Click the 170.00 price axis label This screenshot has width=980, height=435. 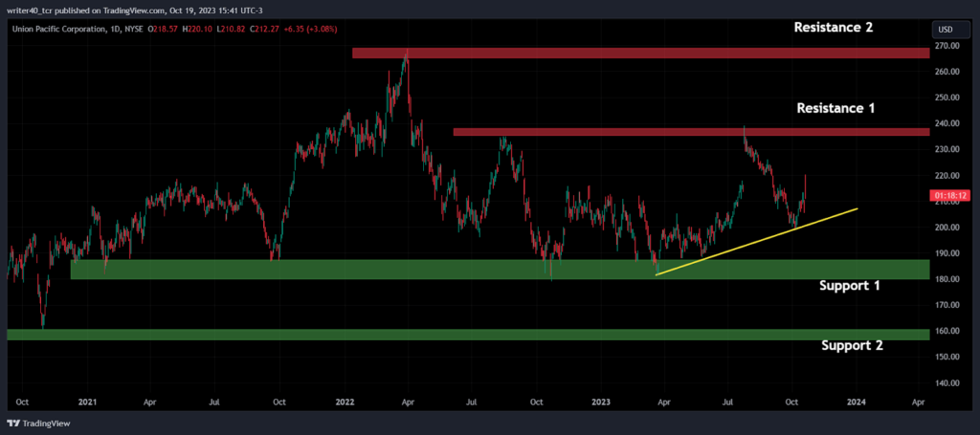point(948,305)
